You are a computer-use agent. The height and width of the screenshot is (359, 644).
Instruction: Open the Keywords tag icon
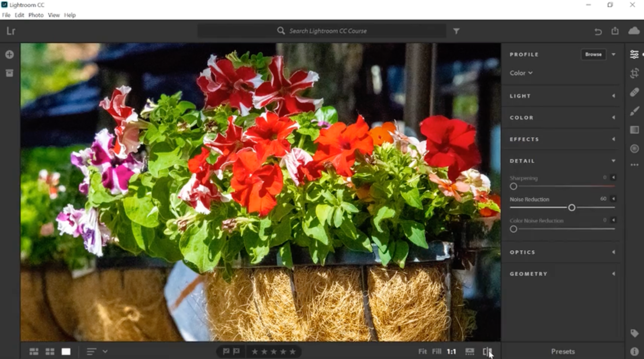coord(634,333)
